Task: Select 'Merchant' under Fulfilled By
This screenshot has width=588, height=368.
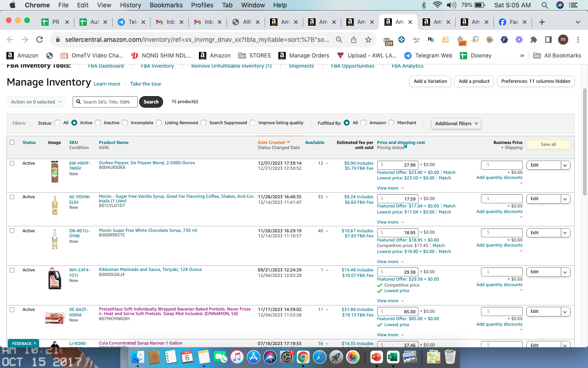Action: point(391,123)
